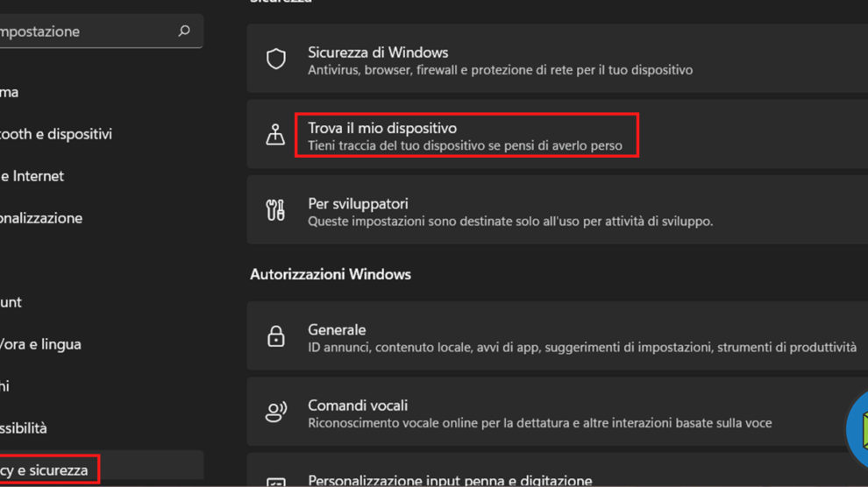Click the Trova il mio dispositivo icon

pyautogui.click(x=276, y=135)
